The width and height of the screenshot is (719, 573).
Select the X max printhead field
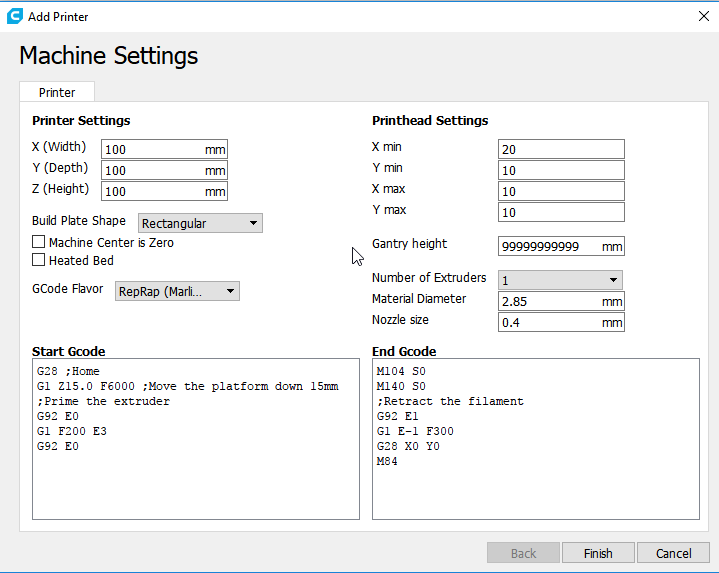pyautogui.click(x=560, y=191)
